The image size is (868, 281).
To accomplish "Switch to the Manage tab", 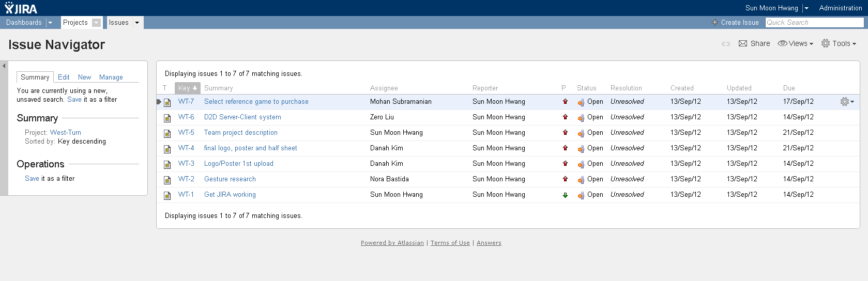I will click(x=111, y=77).
